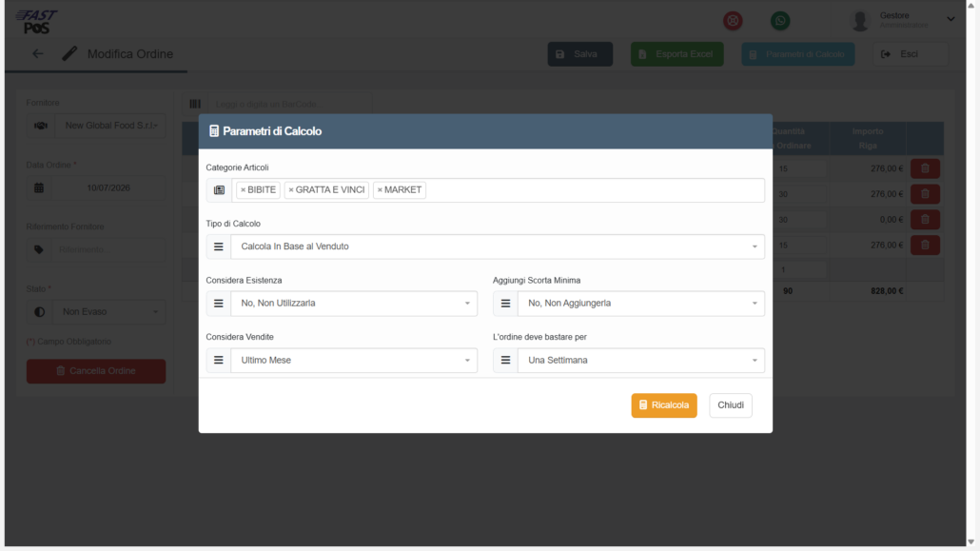Open the Tipo di Calcolo dropdown
980x551 pixels.
point(498,246)
